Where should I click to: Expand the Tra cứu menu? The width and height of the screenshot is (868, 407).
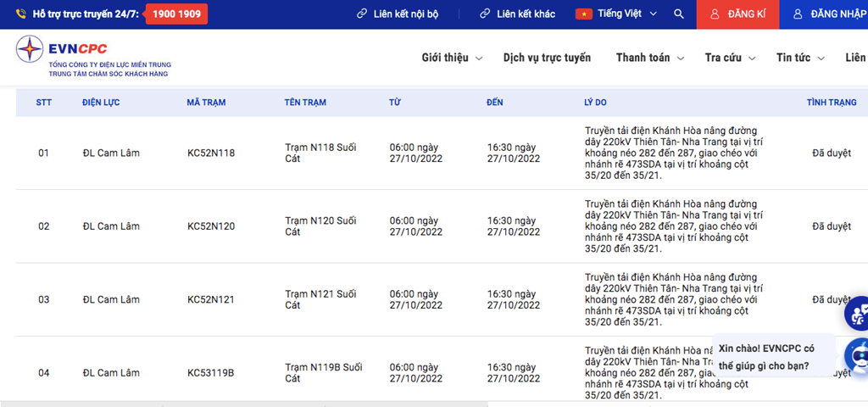[x=730, y=58]
